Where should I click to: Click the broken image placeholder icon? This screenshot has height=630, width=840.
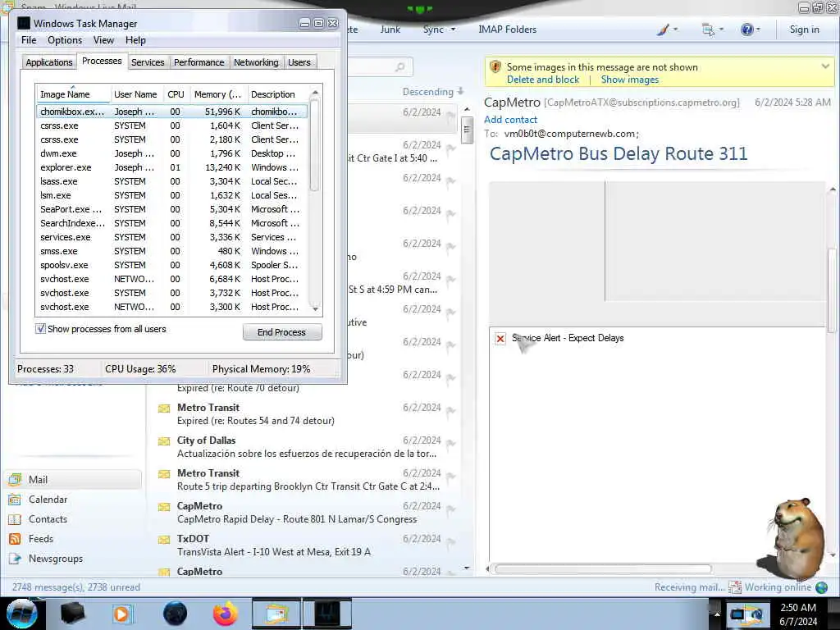click(x=500, y=339)
